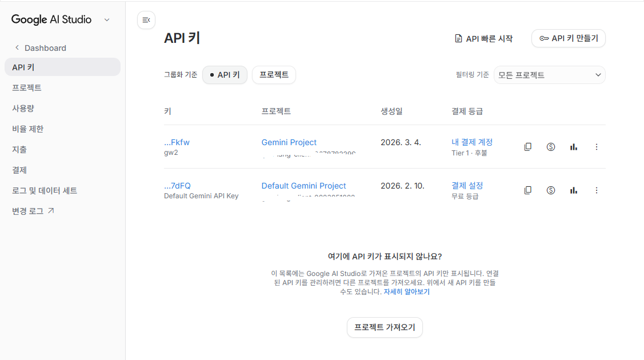View usage chart icon for ...Fkfw key
This screenshot has width=644, height=360.
[x=573, y=146]
